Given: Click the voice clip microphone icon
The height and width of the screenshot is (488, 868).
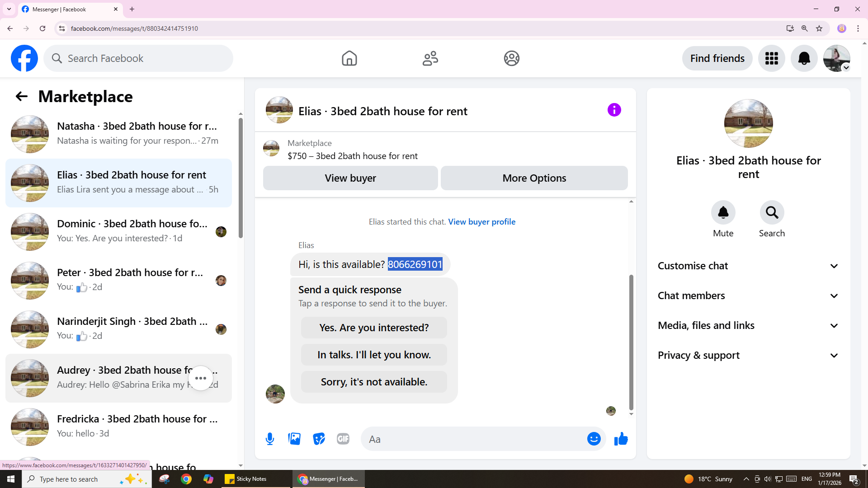Looking at the screenshot, I should click(x=270, y=439).
